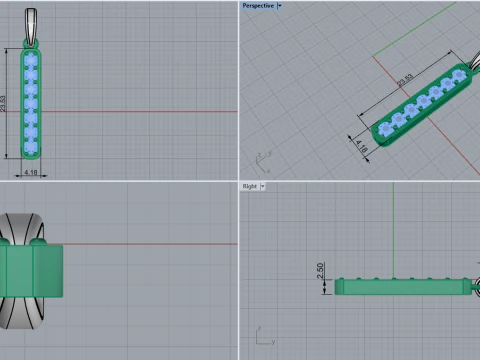Select the 4.18 dimension in Top view
Image resolution: width=480 pixels, height=360 pixels.
point(31,172)
